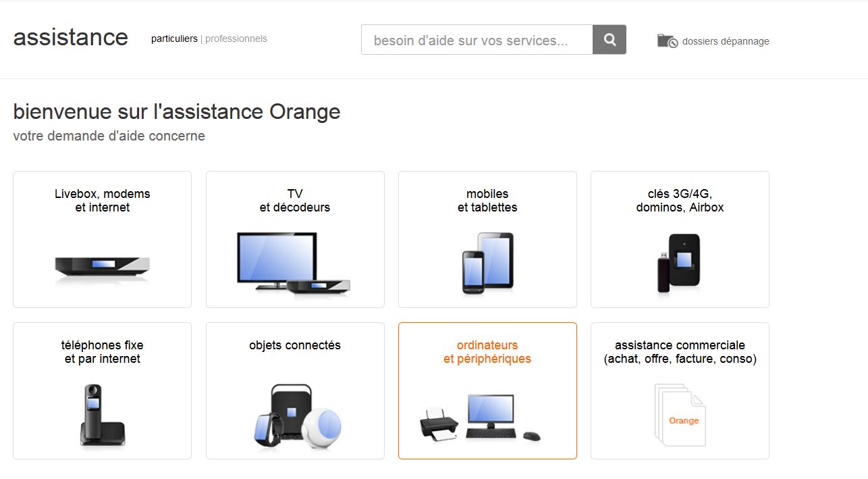Click the bienvenue sur l'assistance Orange heading
868x479 pixels.
177,111
